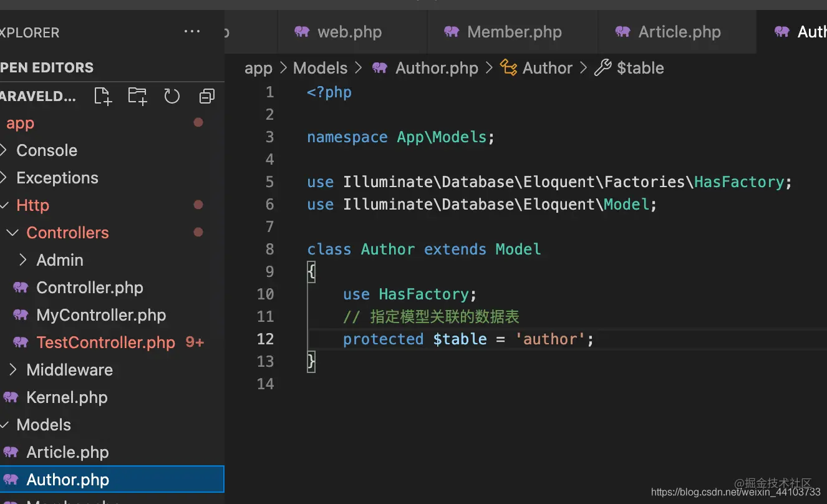
Task: Open Kernel.php from the file tree
Action: [x=67, y=397]
